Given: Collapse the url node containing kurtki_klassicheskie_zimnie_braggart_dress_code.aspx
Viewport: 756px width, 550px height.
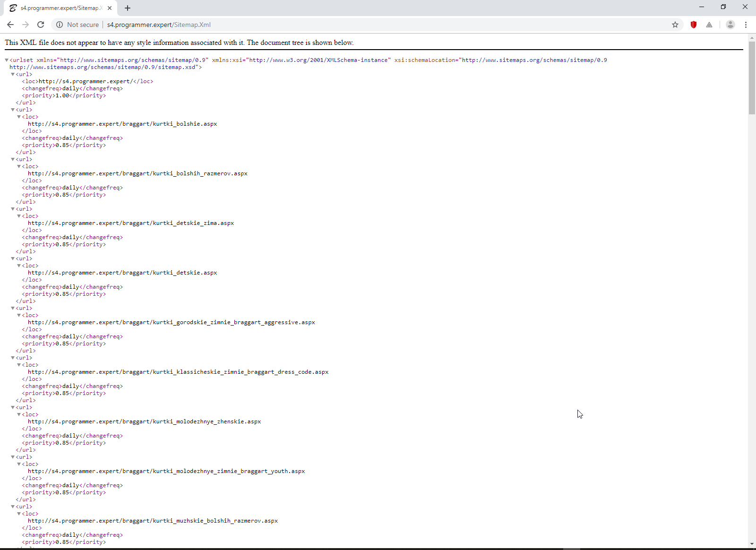Looking at the screenshot, I should 13,358.
